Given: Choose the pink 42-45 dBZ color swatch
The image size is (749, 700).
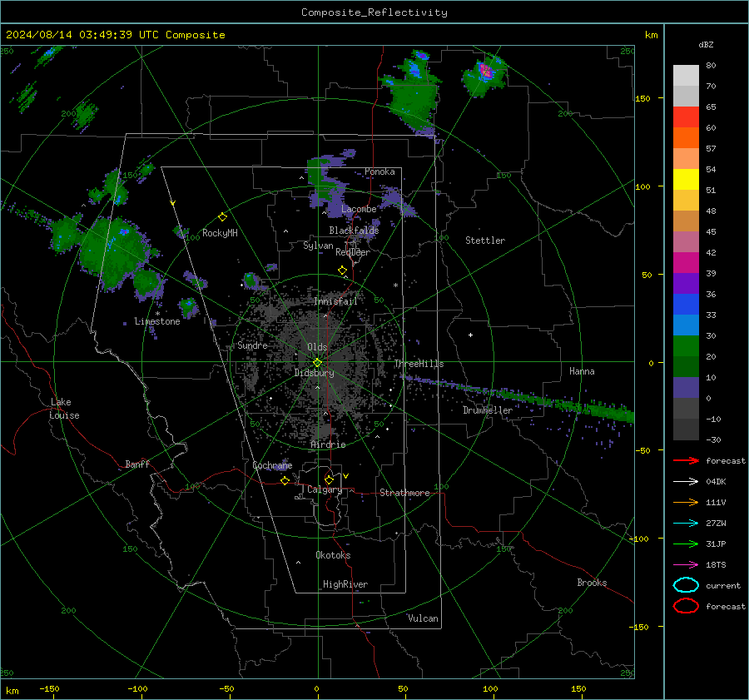Looking at the screenshot, I should [x=686, y=242].
